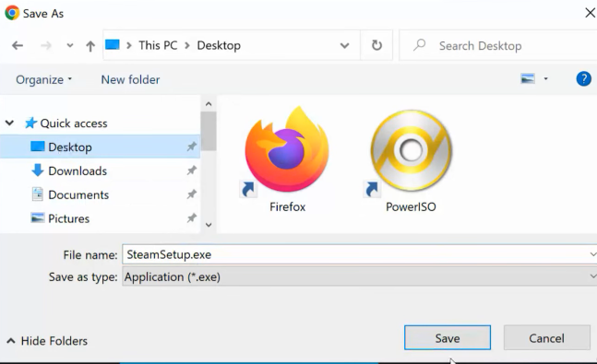Select the PowerISO shortcut icon
This screenshot has width=597, height=364.
pos(411,151)
